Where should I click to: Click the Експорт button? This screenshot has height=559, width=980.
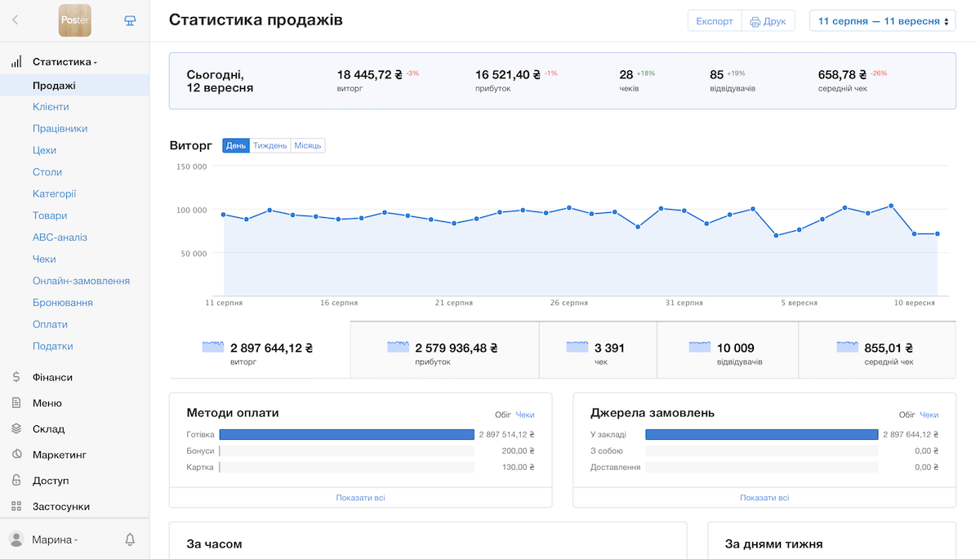coord(715,21)
